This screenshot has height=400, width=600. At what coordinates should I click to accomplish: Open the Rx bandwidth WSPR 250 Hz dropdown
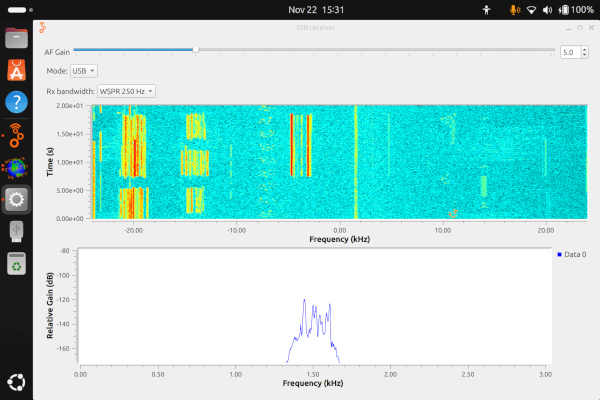coord(126,91)
